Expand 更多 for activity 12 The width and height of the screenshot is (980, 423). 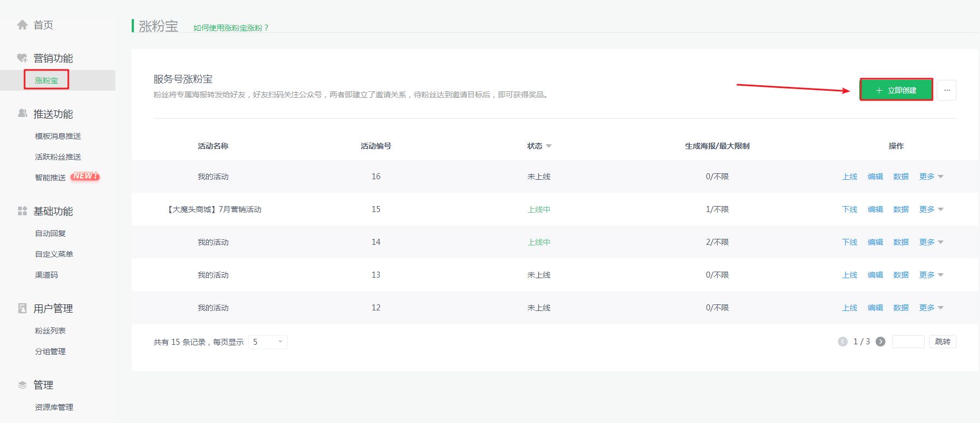(931, 308)
